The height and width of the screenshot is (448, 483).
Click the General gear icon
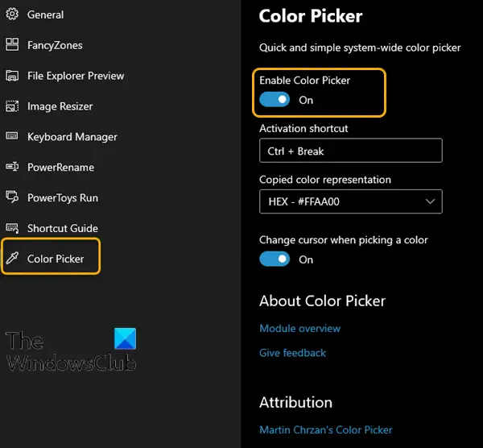point(12,15)
